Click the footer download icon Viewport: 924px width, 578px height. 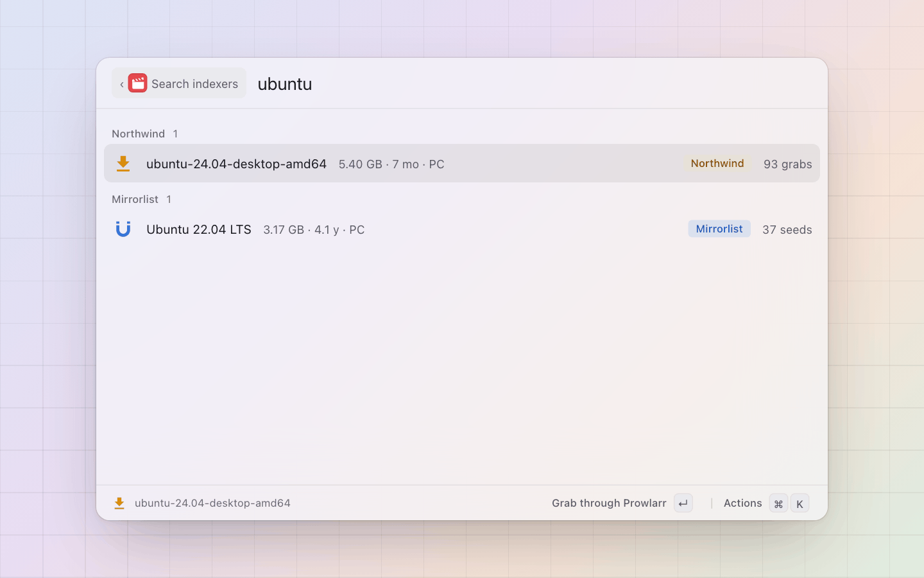(x=119, y=503)
